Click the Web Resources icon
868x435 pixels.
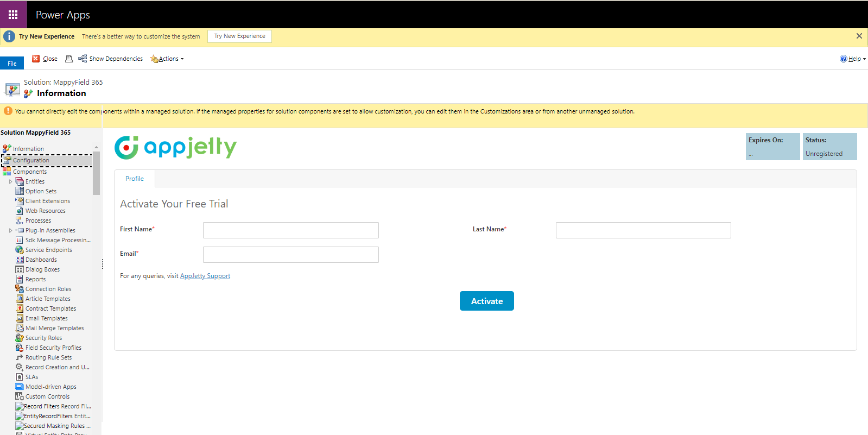(x=20, y=211)
